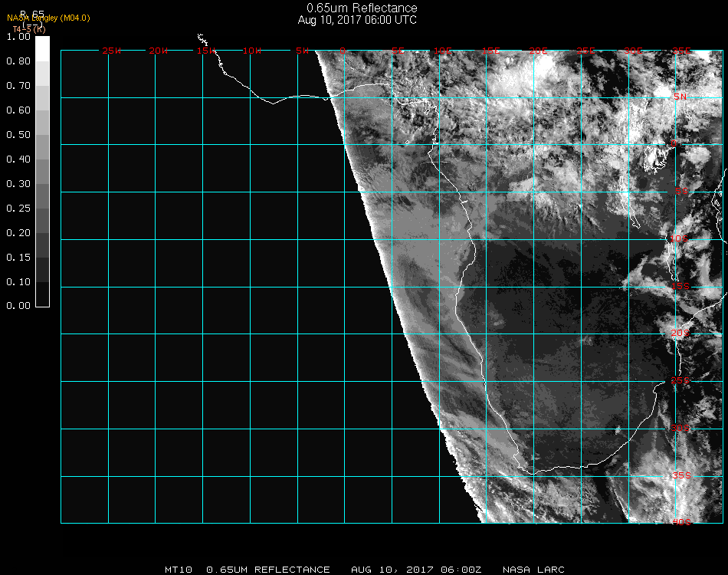Click the 25E longitude label
The width and height of the screenshot is (728, 575).
(x=585, y=51)
